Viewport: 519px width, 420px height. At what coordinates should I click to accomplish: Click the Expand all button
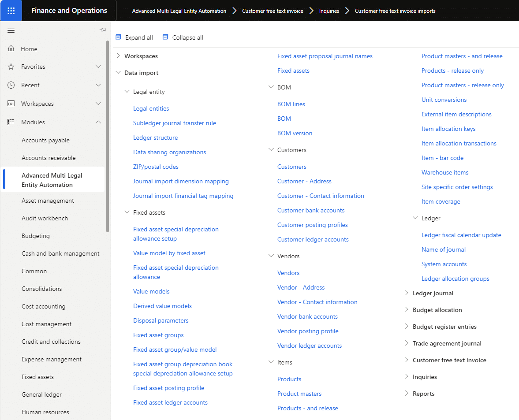pyautogui.click(x=134, y=37)
